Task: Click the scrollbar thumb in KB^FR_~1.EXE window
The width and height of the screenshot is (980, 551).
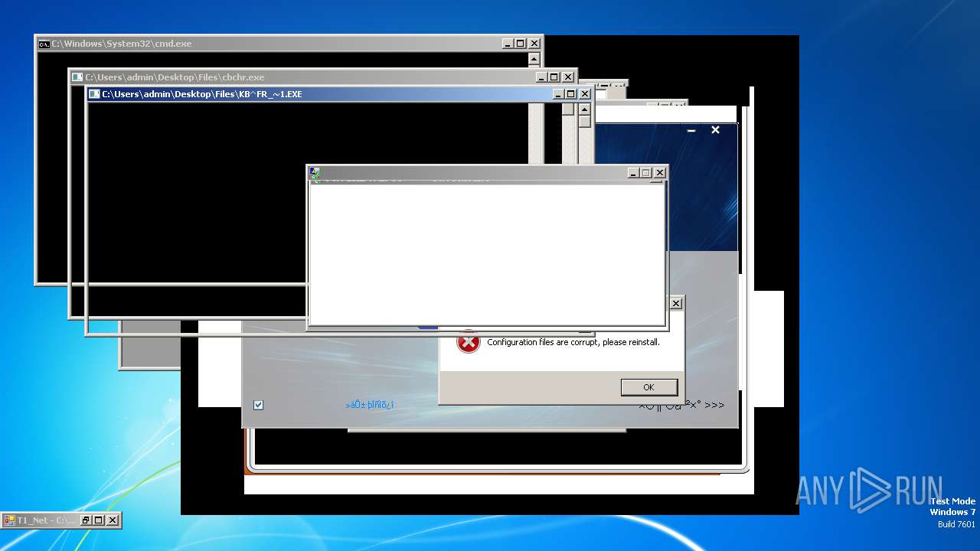Action: tap(585, 122)
